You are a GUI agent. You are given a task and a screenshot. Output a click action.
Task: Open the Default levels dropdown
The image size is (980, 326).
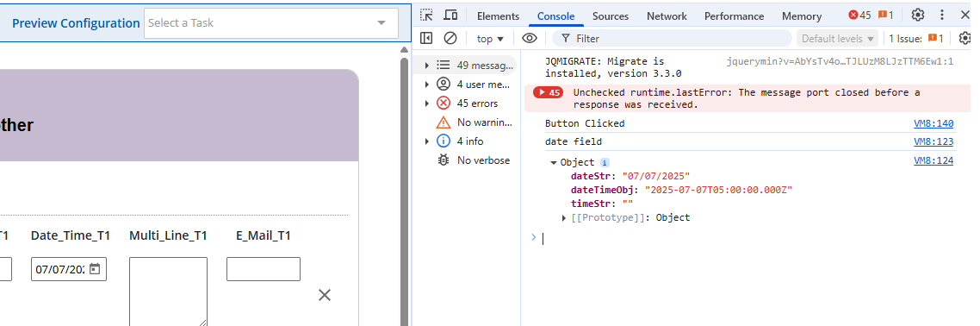click(x=838, y=38)
